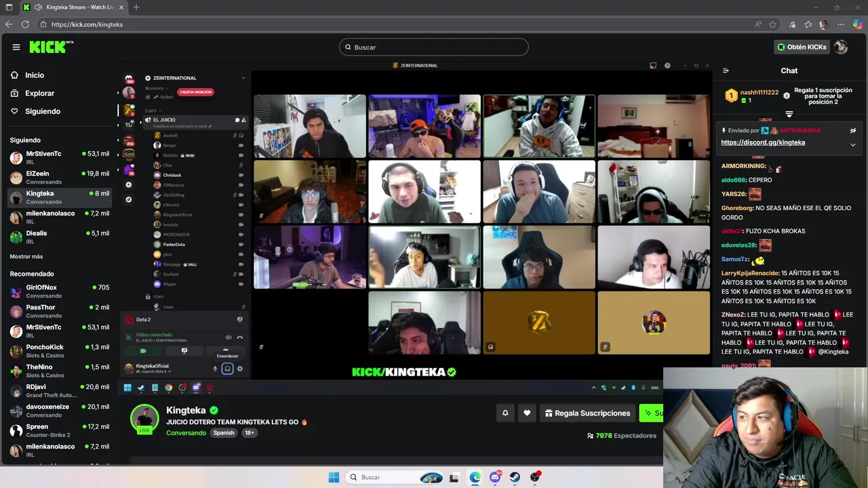Click Chrisluck in voice member list

coord(172,175)
